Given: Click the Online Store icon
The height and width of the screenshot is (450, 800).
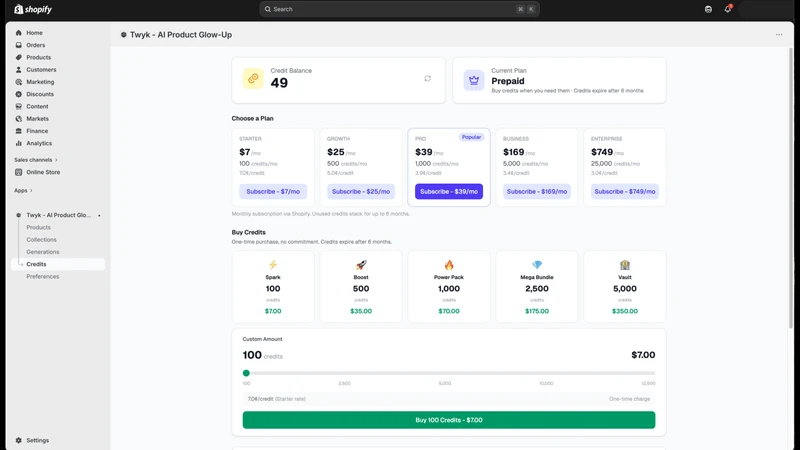Looking at the screenshot, I should tap(19, 172).
